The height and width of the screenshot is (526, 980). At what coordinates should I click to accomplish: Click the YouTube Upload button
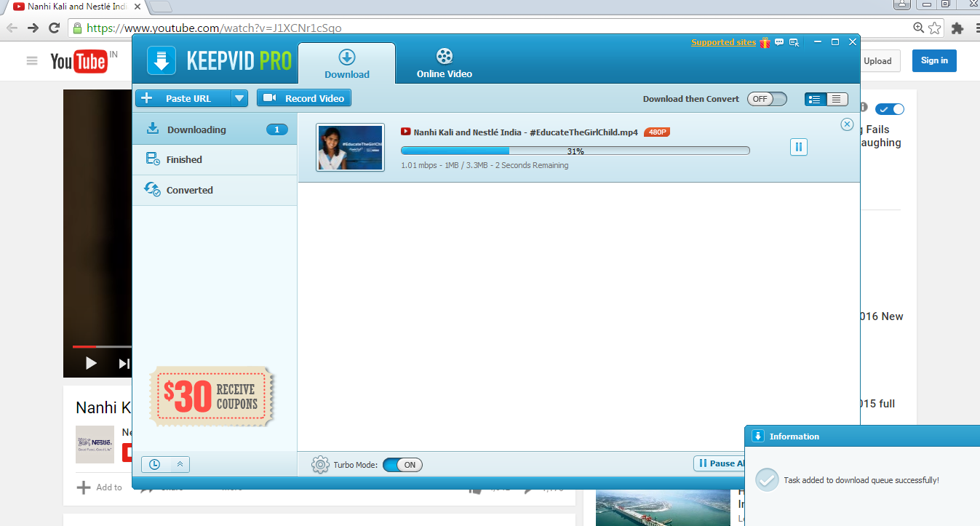tap(877, 61)
